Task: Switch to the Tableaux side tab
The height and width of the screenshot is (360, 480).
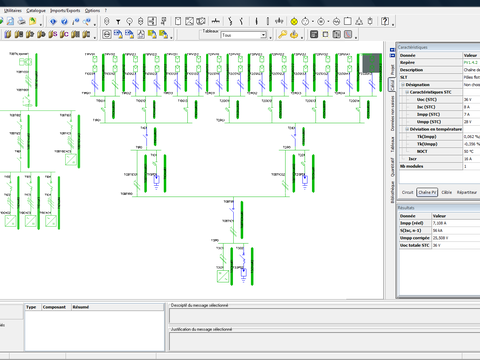Action: (392, 144)
